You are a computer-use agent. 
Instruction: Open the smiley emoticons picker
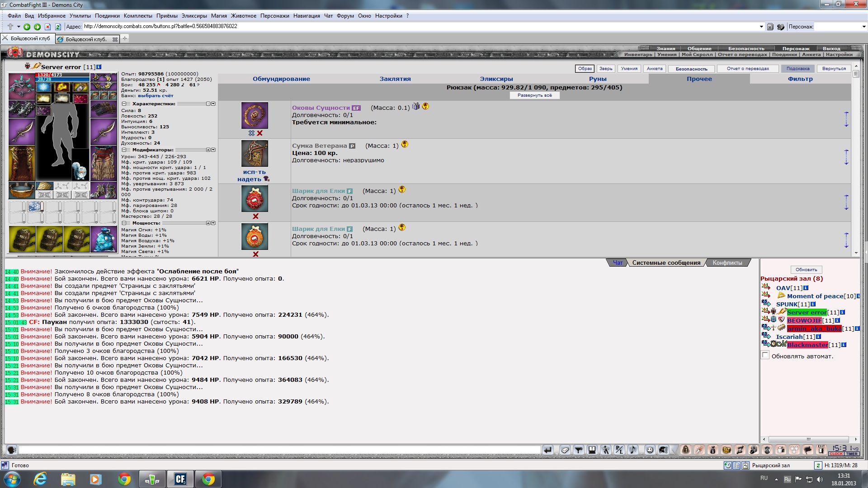pos(650,450)
